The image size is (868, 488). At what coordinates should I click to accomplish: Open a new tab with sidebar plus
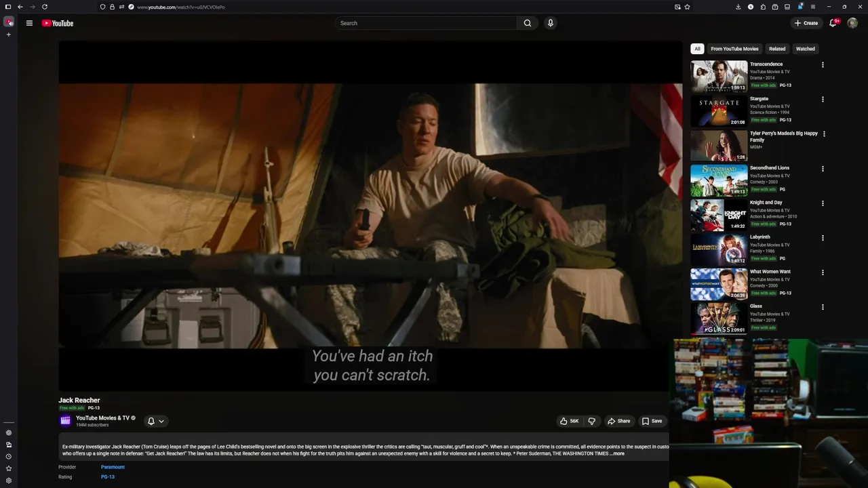coord(9,35)
